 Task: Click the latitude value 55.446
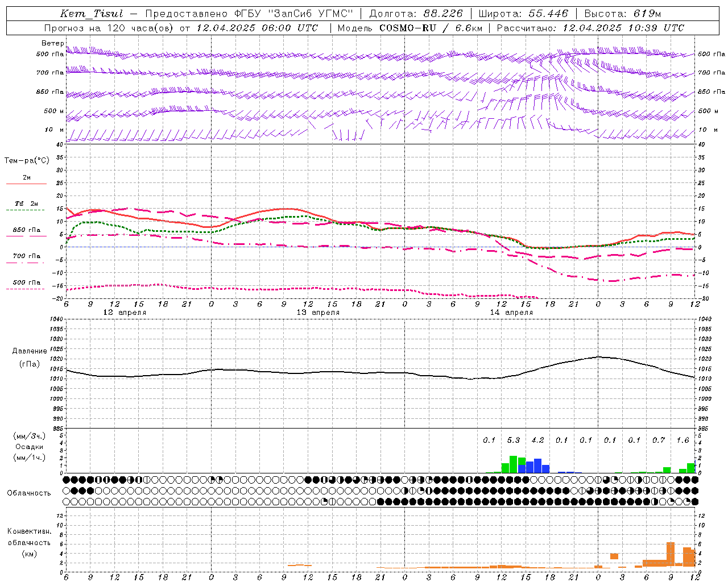point(548,14)
